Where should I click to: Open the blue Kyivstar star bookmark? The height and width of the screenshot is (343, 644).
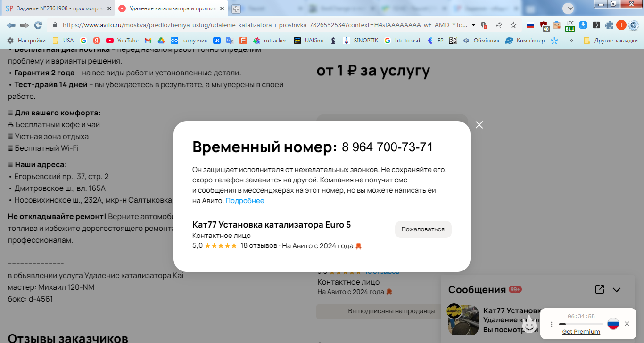click(x=554, y=41)
